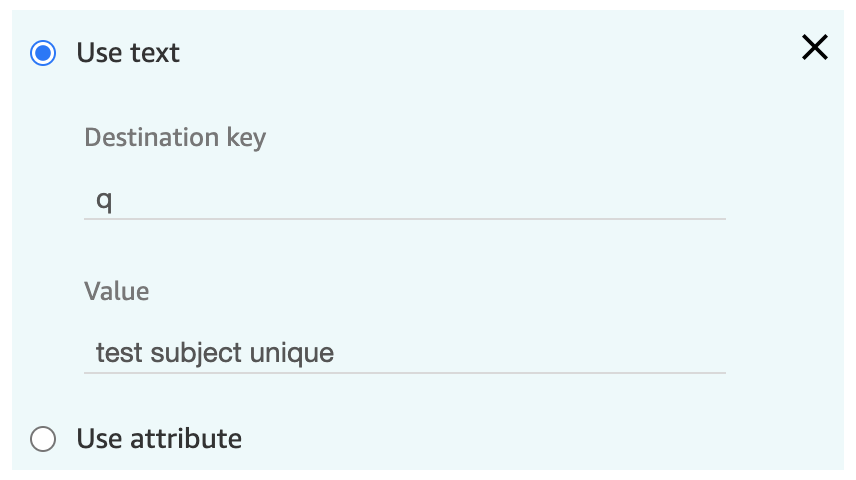Place cursor on the letter "q"
The image size is (856, 480).
coord(104,201)
